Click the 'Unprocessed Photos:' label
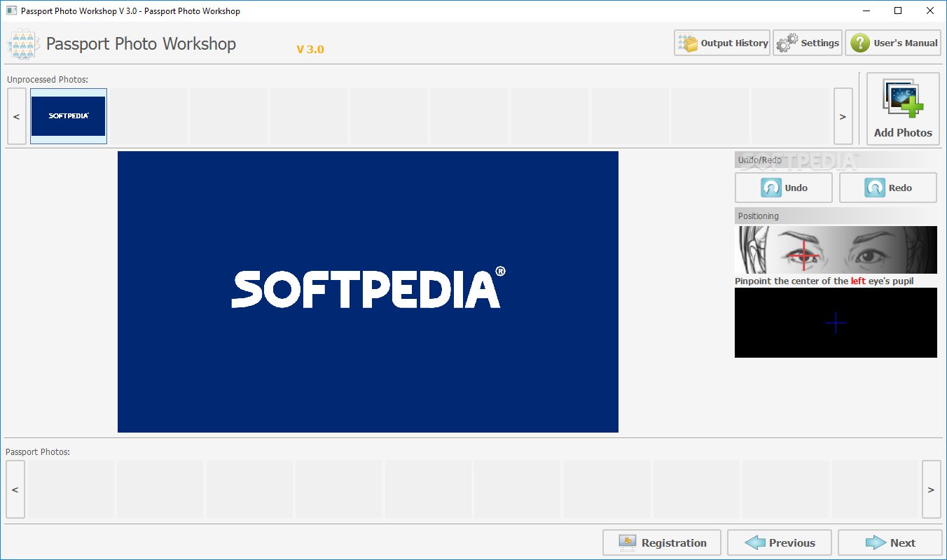Viewport: 947px width, 560px height. 48,80
